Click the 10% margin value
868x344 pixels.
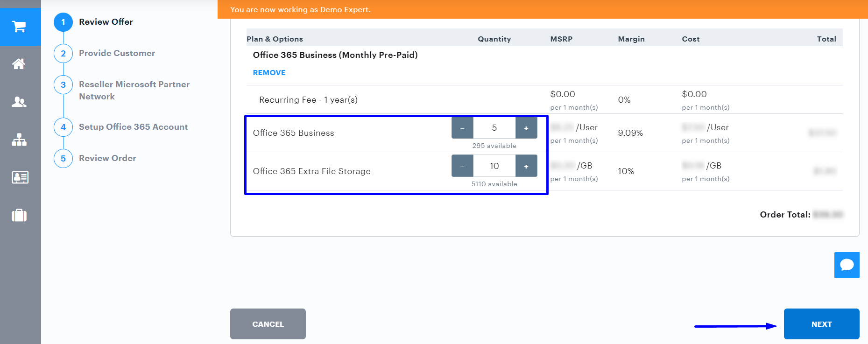(626, 171)
